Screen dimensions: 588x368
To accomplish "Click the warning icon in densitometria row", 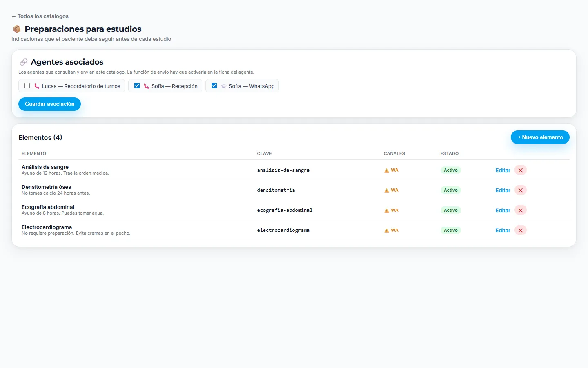I will [386, 191].
